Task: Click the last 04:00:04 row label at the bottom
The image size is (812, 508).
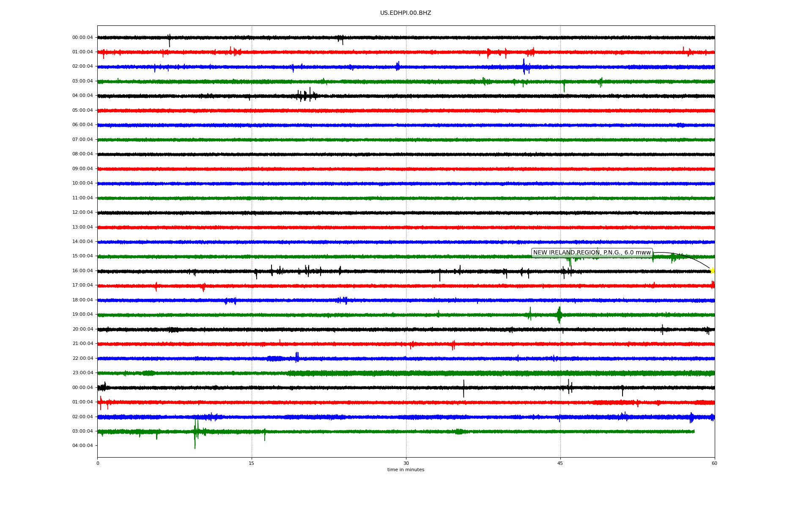Action: (x=82, y=446)
